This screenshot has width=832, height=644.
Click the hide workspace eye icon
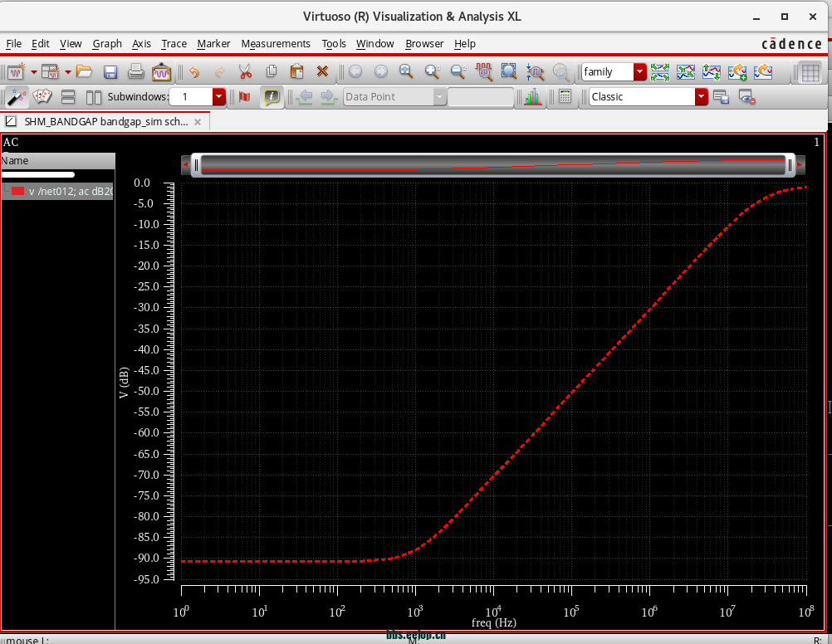click(x=746, y=97)
